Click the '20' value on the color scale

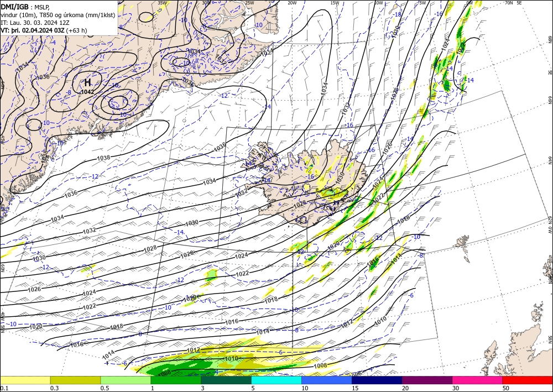(405, 388)
